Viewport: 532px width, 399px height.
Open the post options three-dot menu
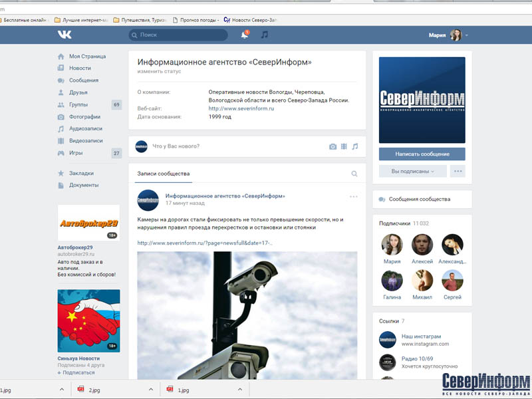354,197
